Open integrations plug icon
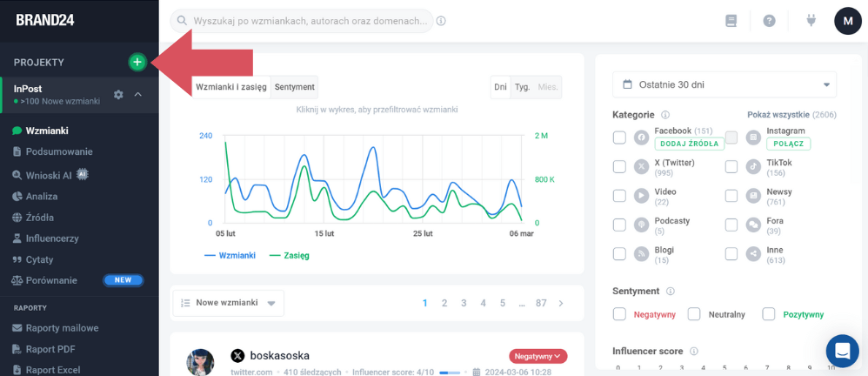This screenshot has width=868, height=376. (811, 21)
